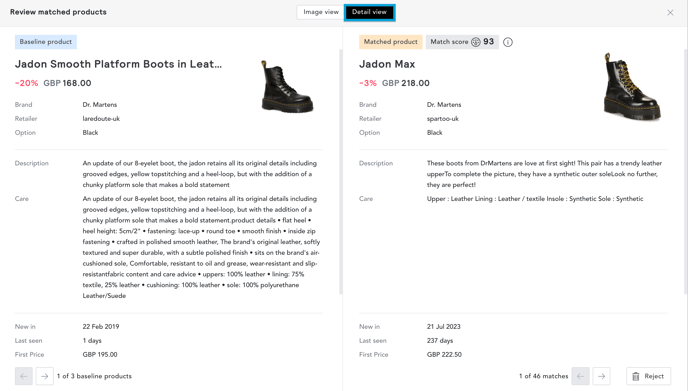Screen dimensions: 688x391
Task: Click the Jadon Max title
Action: [x=387, y=64]
